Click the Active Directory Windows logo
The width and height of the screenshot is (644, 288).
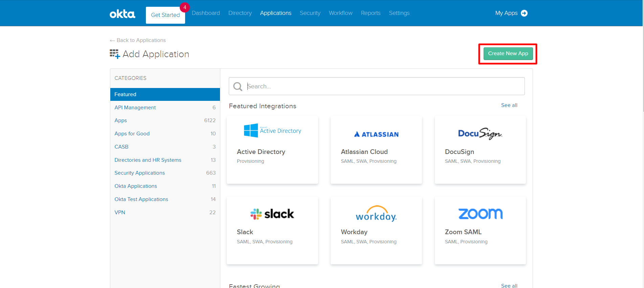251,130
